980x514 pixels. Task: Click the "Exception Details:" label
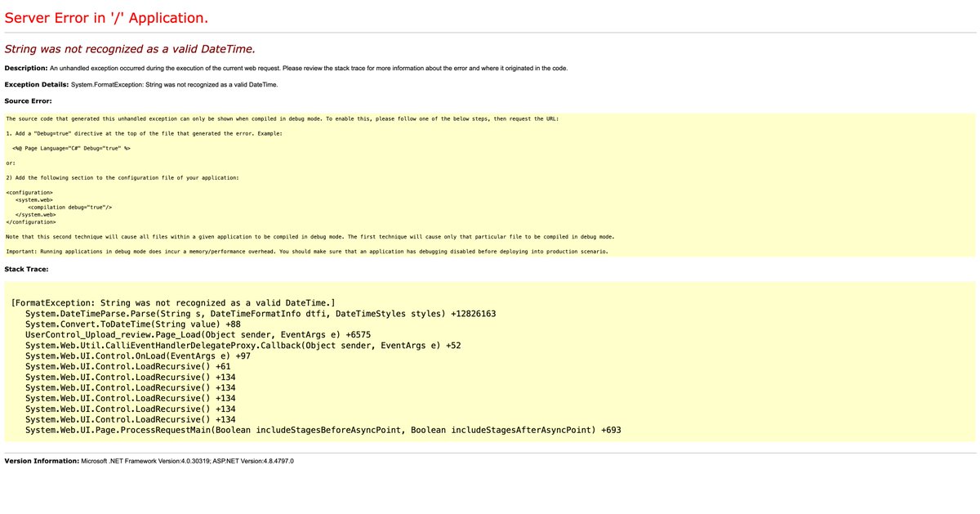(x=37, y=84)
